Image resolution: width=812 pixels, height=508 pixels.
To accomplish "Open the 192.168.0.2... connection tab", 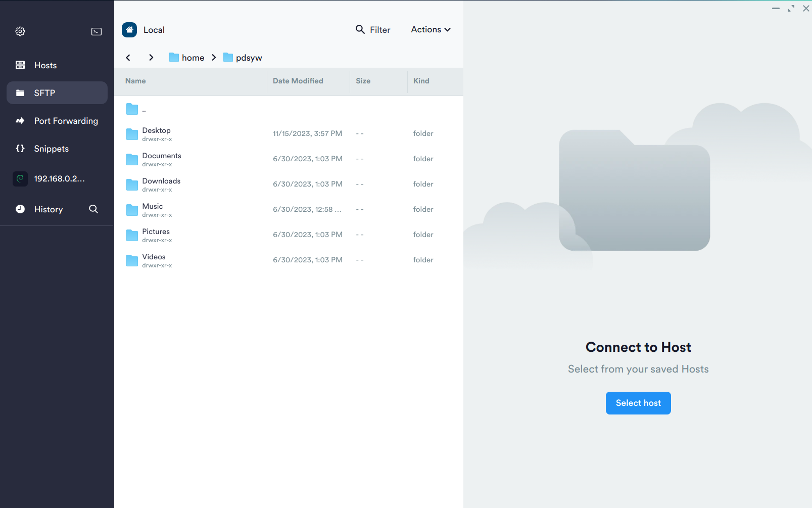I will (x=57, y=178).
